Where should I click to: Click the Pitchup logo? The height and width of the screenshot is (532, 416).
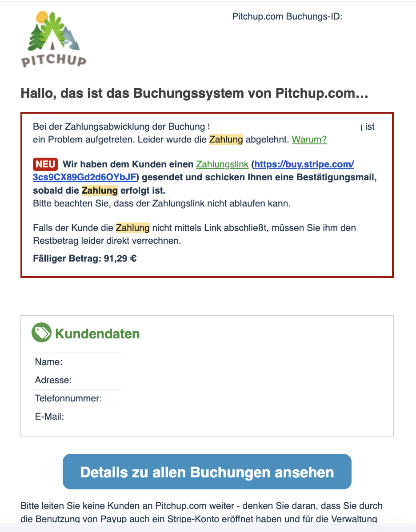point(54,39)
